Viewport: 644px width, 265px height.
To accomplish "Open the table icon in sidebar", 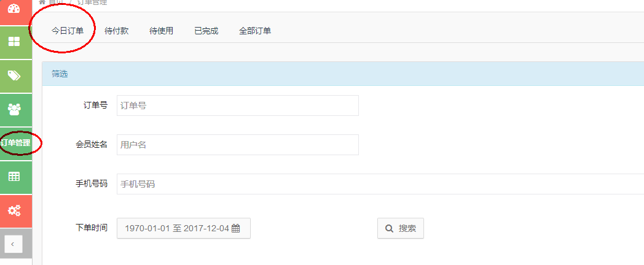I will (x=14, y=177).
